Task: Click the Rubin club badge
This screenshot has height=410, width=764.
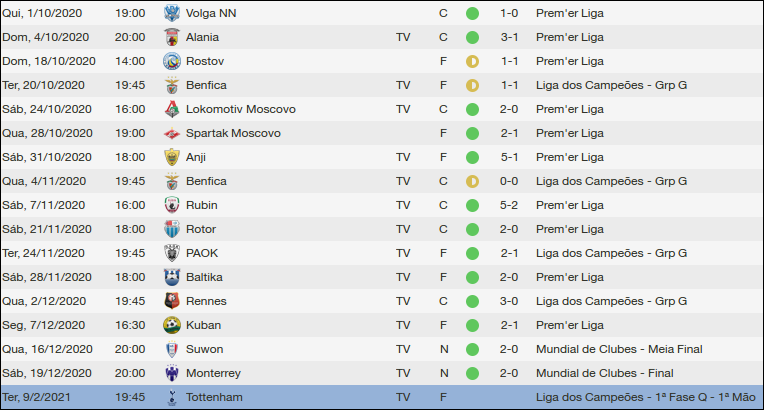Action: coord(172,205)
